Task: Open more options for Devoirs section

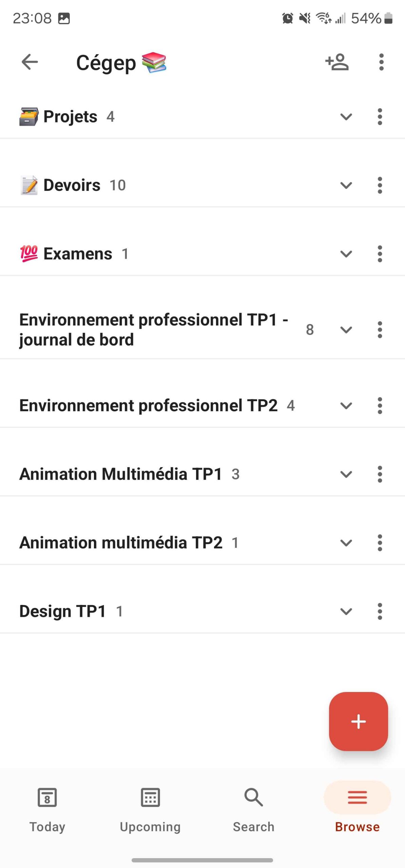Action: tap(380, 185)
